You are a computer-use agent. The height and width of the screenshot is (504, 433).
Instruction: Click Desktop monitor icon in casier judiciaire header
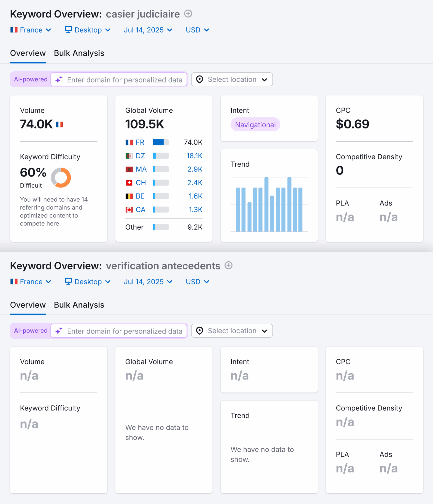pyautogui.click(x=68, y=30)
